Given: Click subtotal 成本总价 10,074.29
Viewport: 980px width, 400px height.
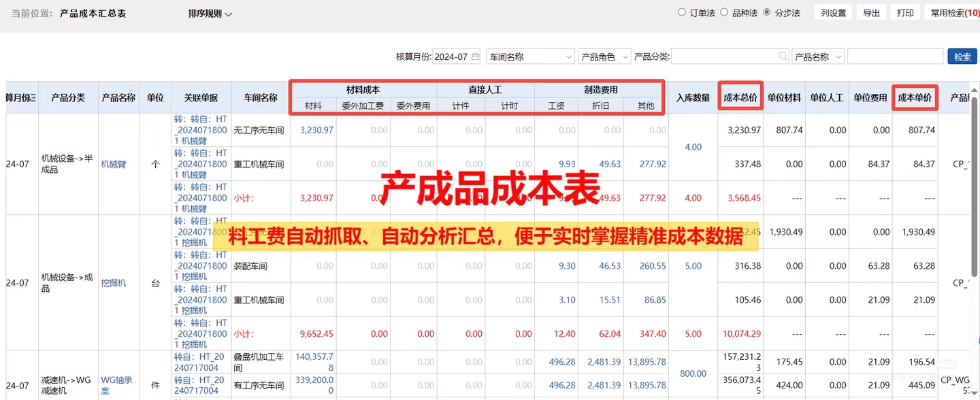Looking at the screenshot, I should [x=741, y=334].
